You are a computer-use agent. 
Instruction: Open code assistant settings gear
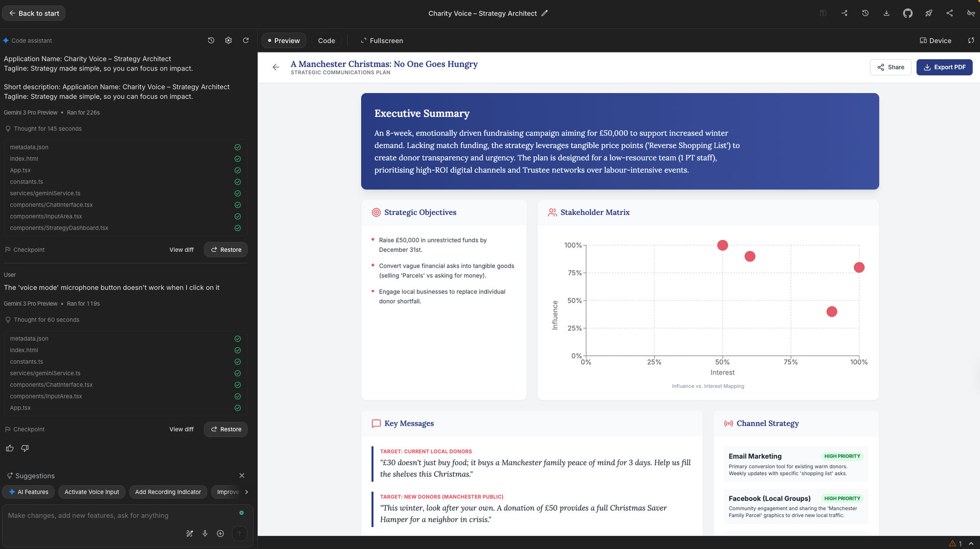pos(228,41)
